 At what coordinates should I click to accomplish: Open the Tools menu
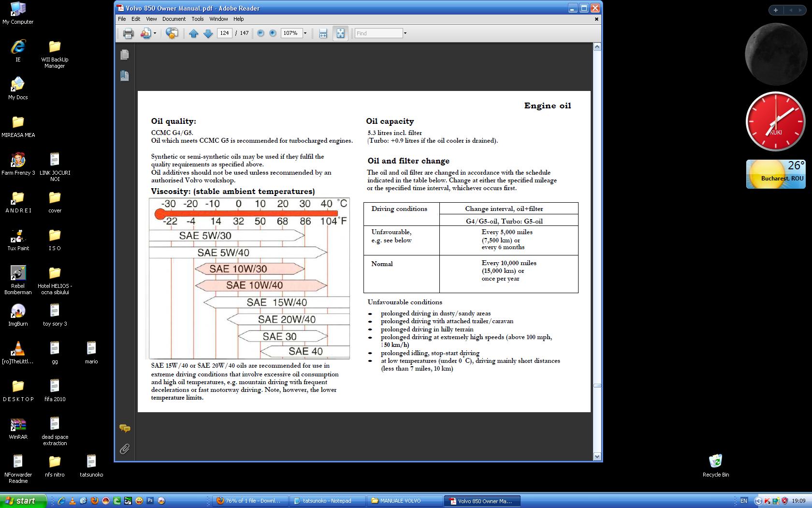click(197, 19)
